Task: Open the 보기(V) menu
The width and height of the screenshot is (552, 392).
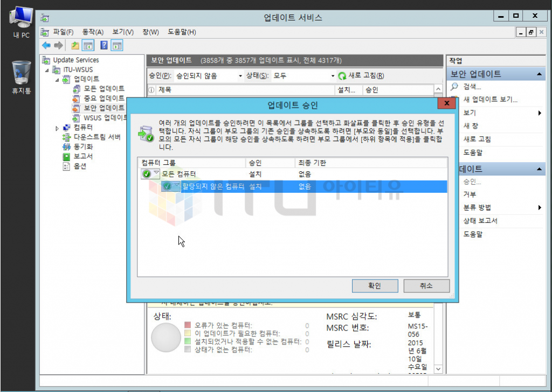Action: click(123, 32)
